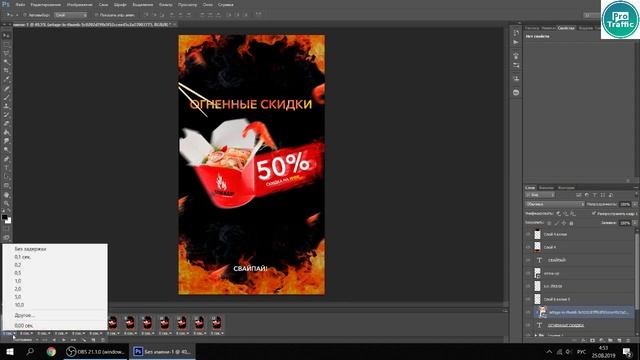Select the b.n. 2553-02 layer
The image size is (640, 360).
pos(579,286)
